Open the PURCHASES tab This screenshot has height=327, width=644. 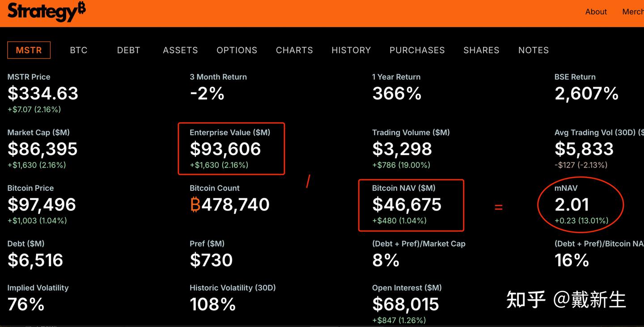417,50
